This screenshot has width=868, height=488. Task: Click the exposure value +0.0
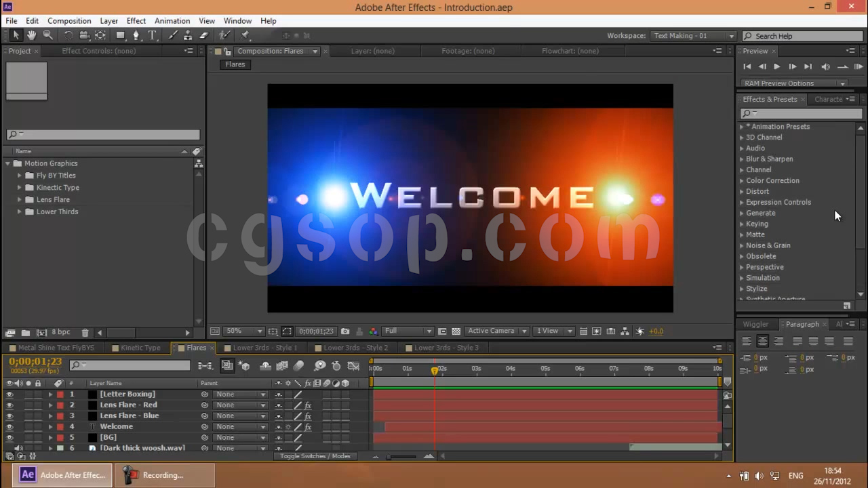pos(656,331)
